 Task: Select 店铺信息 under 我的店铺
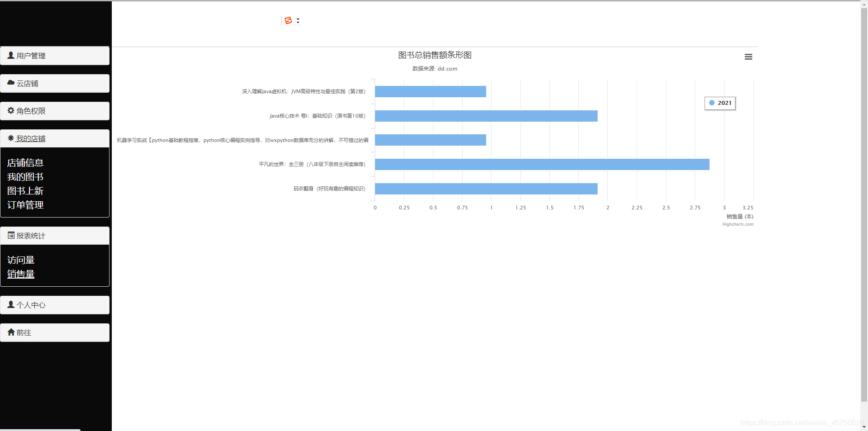pyautogui.click(x=25, y=162)
